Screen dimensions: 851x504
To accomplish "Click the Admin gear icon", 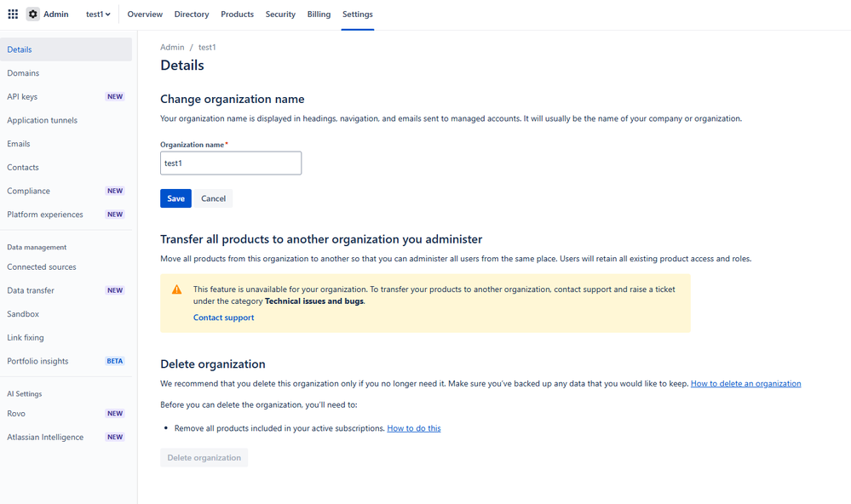I will coord(33,14).
